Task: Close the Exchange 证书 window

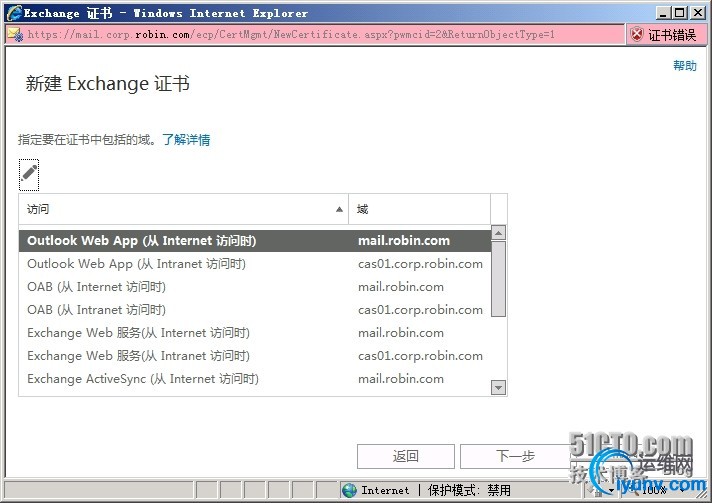Action: 698,13
